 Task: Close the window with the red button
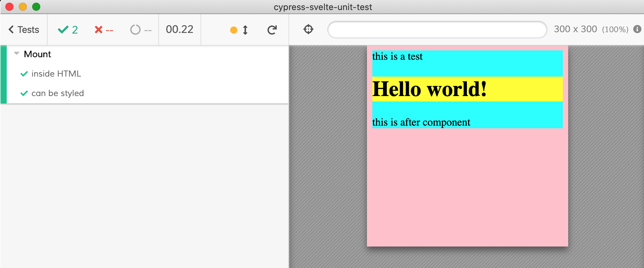[x=9, y=7]
